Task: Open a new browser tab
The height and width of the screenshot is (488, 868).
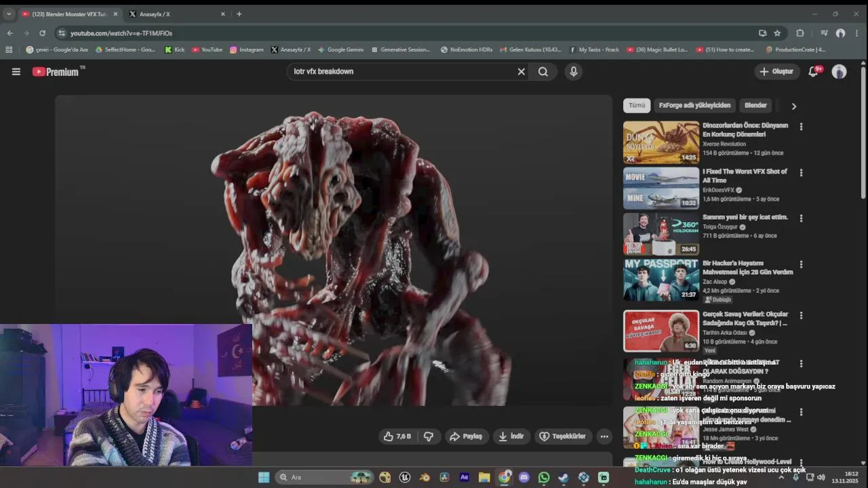Action: click(x=239, y=14)
